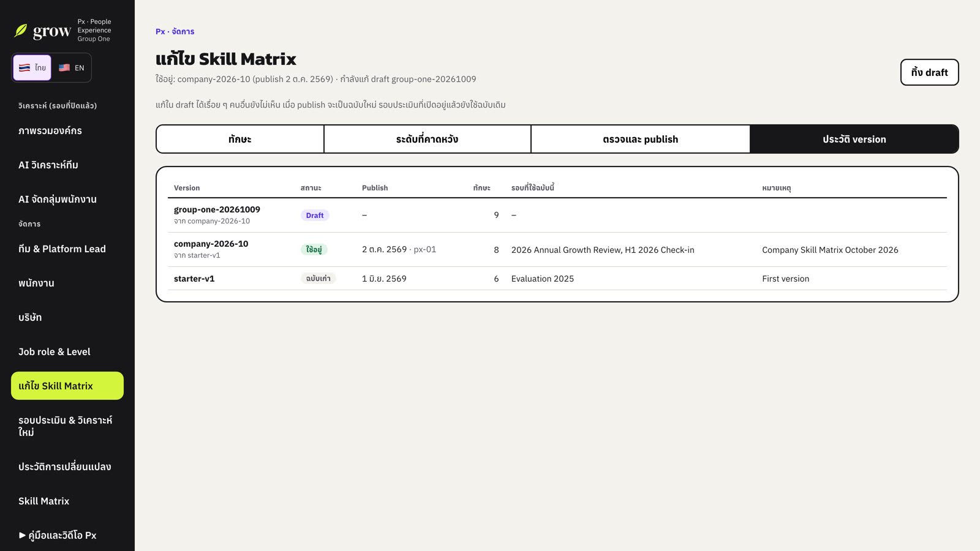The width and height of the screenshot is (980, 551).
Task: Open ภาพรวมองค์กร in sidebar
Action: pos(67,130)
